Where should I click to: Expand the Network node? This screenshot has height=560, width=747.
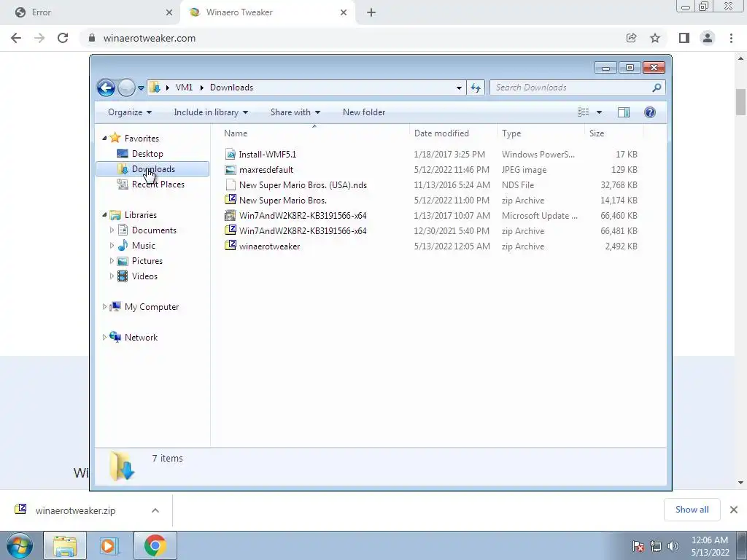click(105, 337)
